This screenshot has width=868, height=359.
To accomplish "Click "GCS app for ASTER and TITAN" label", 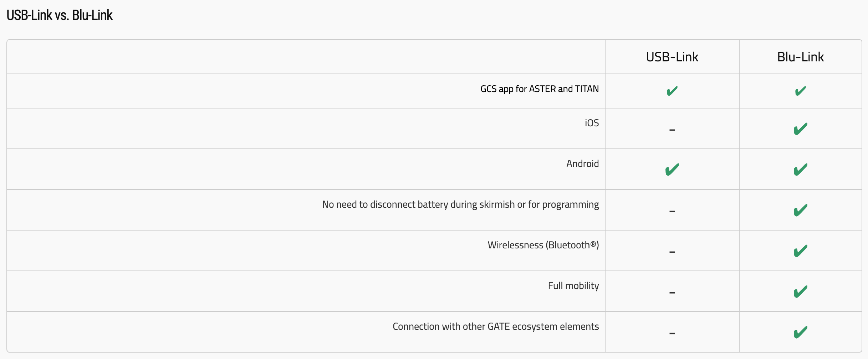I will [x=539, y=89].
